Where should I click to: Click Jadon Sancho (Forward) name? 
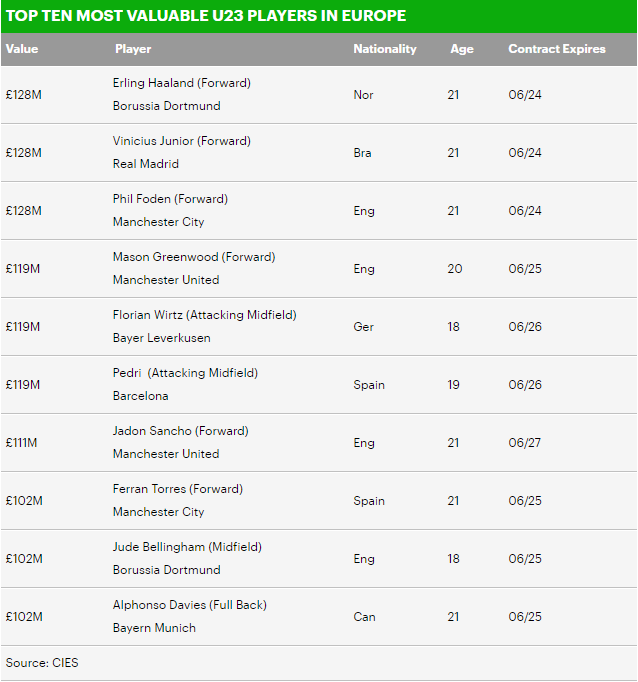180,431
